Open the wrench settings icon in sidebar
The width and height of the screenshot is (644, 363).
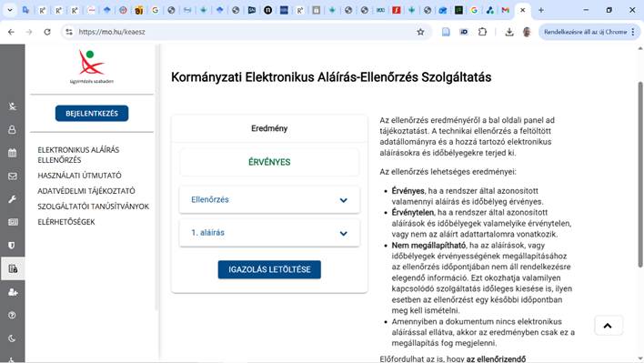[13, 199]
